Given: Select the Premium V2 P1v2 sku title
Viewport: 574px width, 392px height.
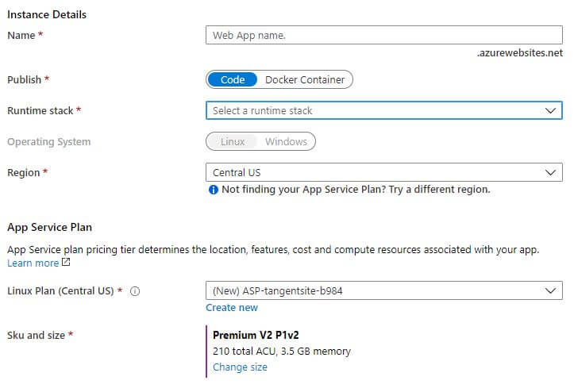Looking at the screenshot, I should coord(256,335).
